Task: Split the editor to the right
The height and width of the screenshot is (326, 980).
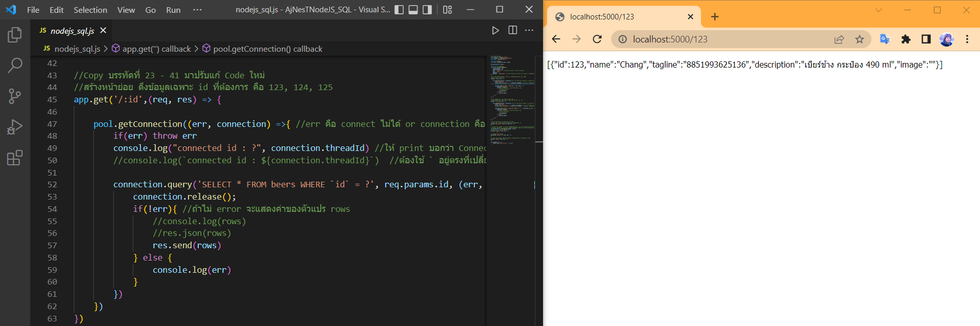Action: tap(512, 31)
